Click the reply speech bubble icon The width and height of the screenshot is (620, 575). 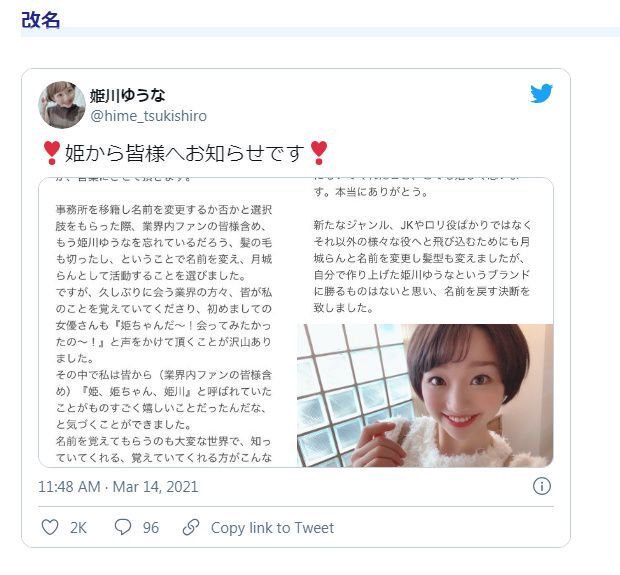point(123,527)
